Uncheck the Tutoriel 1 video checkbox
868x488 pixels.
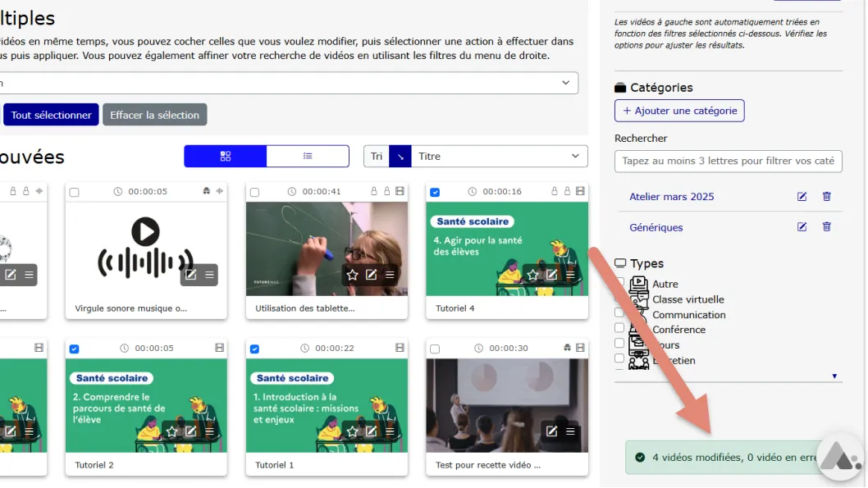(x=254, y=349)
